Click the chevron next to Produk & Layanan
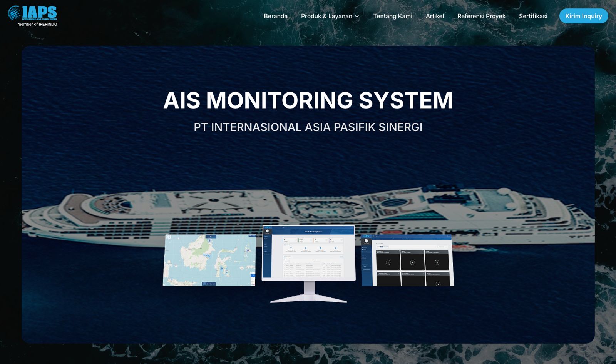The height and width of the screenshot is (364, 616). click(x=357, y=16)
